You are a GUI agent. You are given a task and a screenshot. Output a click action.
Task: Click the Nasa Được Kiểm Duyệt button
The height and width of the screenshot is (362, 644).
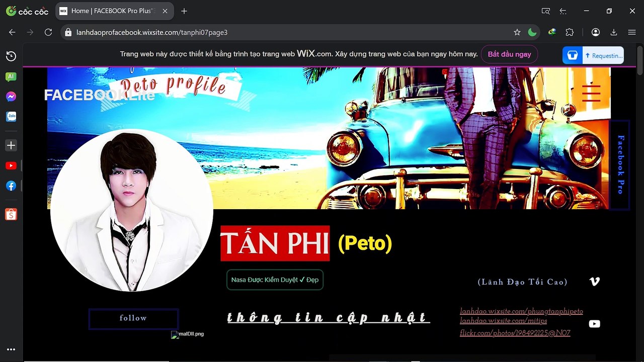[x=275, y=280]
